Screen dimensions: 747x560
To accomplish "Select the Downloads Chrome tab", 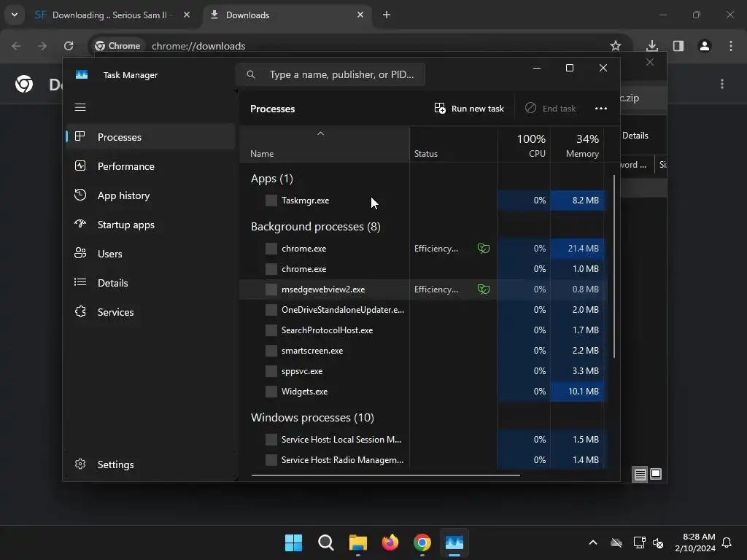I will click(287, 15).
